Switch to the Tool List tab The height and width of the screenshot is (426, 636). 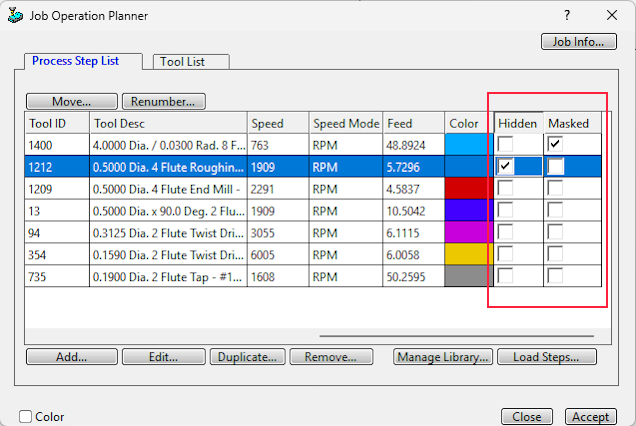[x=191, y=62]
